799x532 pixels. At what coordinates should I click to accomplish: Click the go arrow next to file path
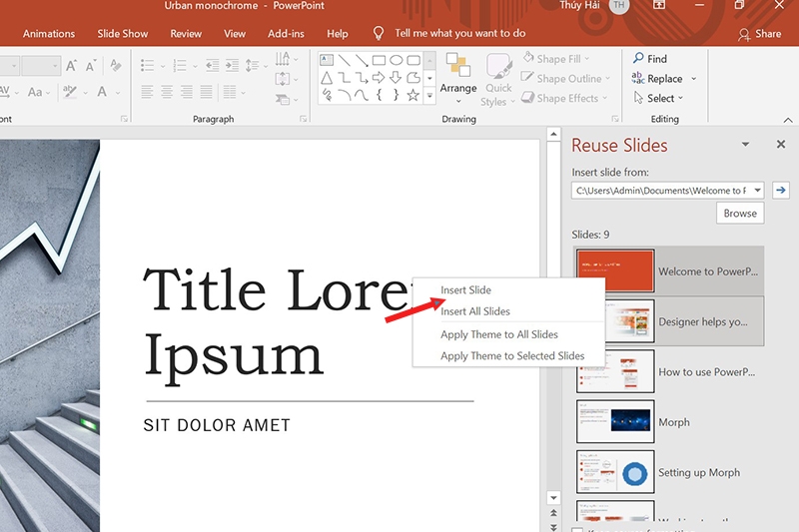tap(781, 191)
